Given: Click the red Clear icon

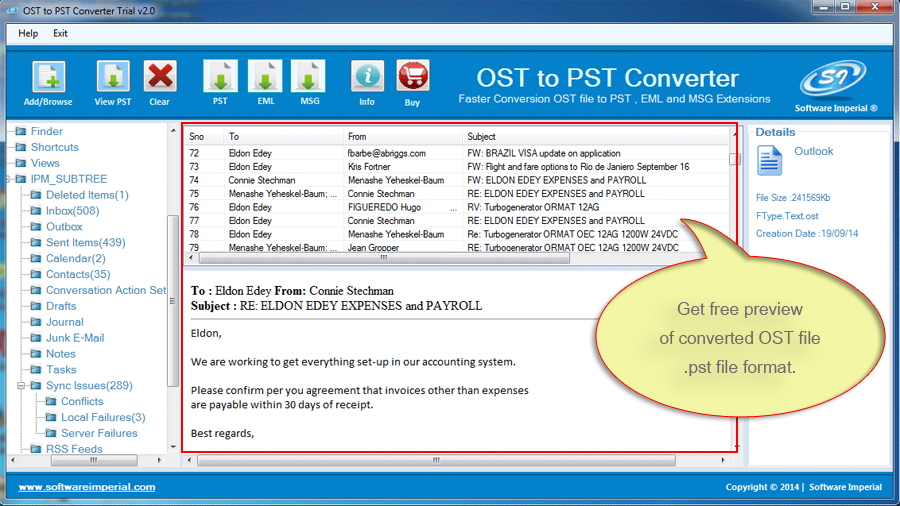Looking at the screenshot, I should click(160, 76).
